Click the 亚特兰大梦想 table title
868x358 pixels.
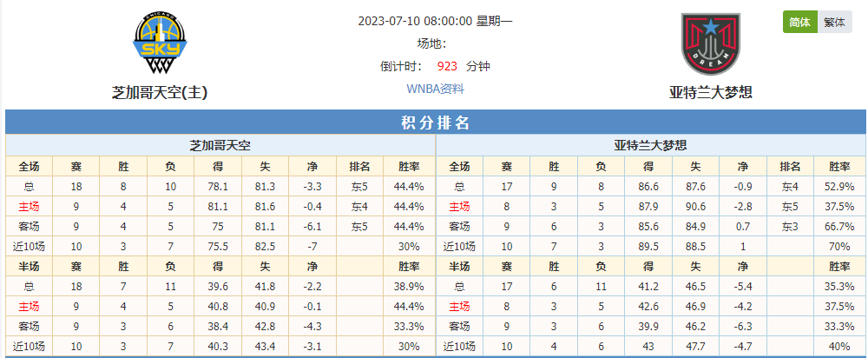click(651, 146)
